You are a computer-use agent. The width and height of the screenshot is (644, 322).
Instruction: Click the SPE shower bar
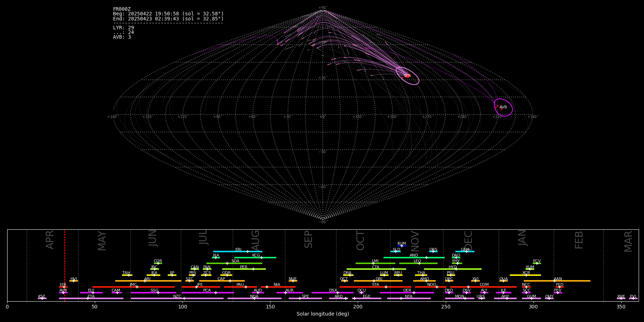pyautogui.click(x=305, y=298)
